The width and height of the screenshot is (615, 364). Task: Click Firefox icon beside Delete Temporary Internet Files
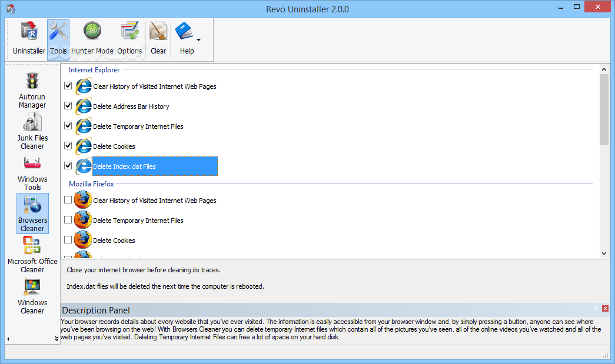coord(83,220)
